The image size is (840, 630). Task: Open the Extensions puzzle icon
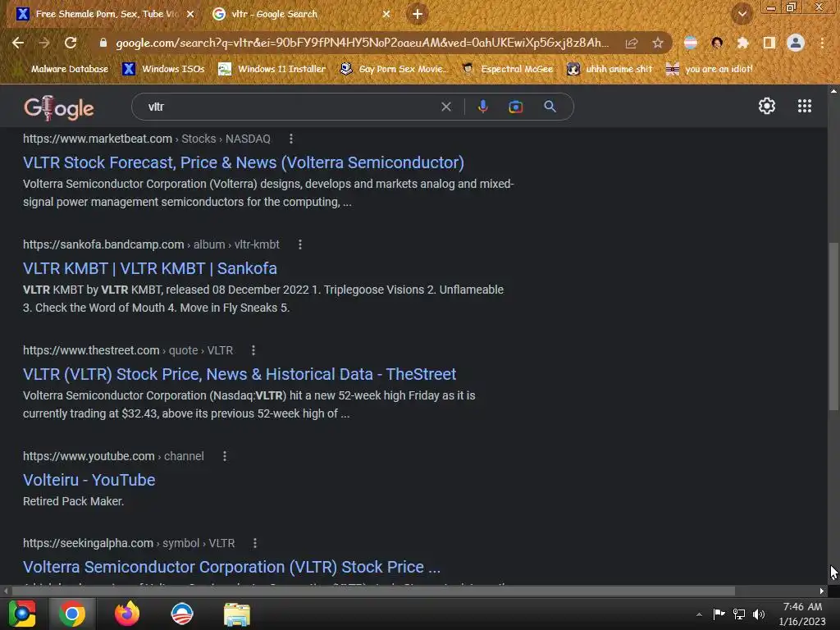click(x=742, y=43)
